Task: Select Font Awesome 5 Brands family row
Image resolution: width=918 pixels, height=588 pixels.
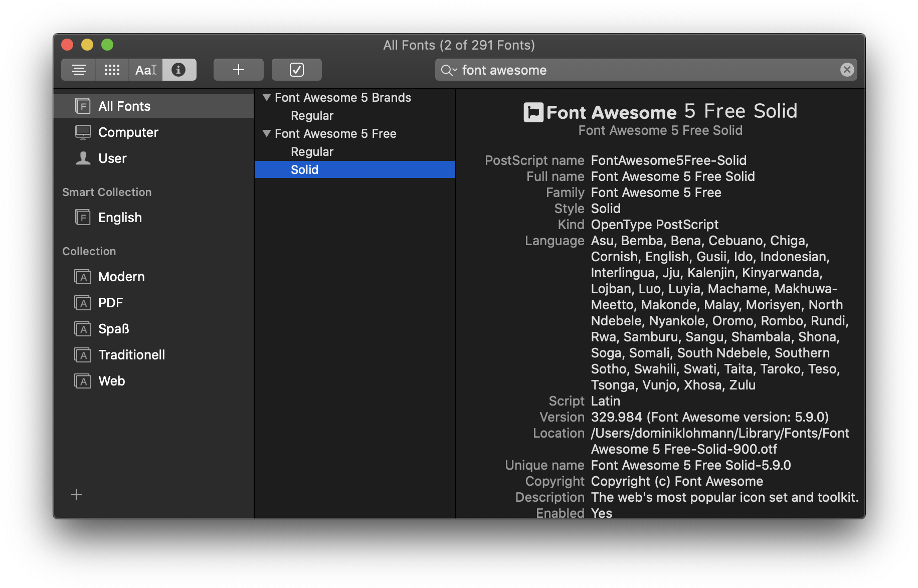Action: click(x=355, y=97)
